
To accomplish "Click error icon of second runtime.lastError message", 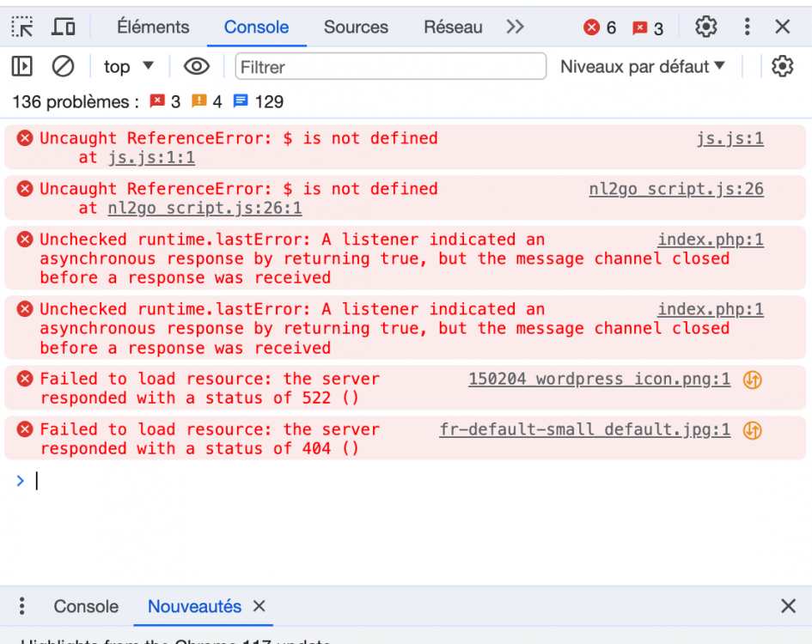I will coord(24,309).
